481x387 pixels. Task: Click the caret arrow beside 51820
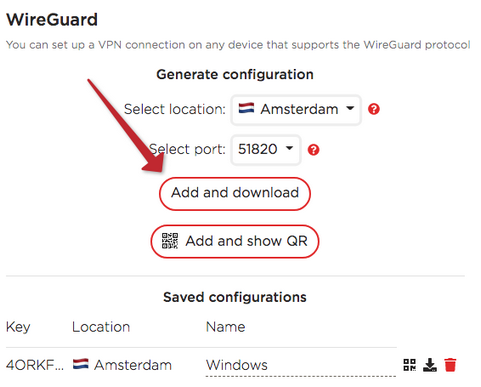coord(289,148)
